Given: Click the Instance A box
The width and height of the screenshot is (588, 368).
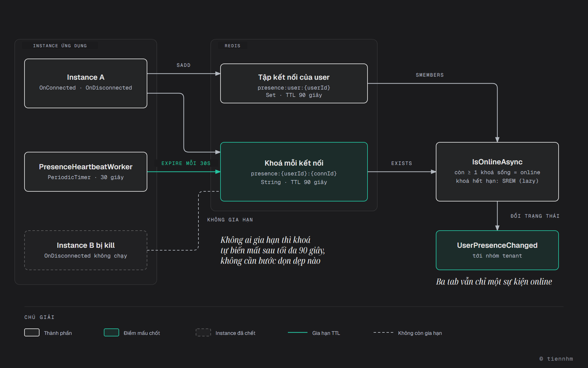Looking at the screenshot, I should click(x=86, y=83).
